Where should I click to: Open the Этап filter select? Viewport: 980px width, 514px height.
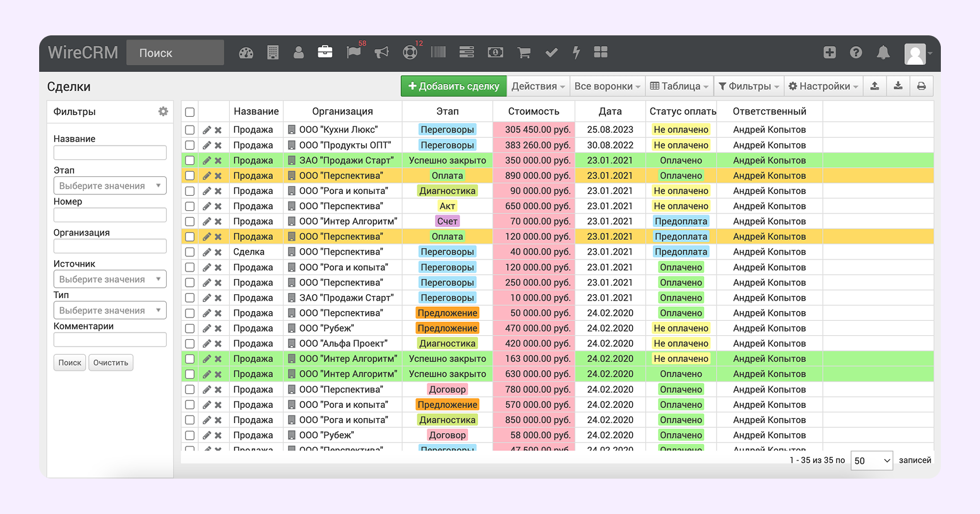coord(110,186)
